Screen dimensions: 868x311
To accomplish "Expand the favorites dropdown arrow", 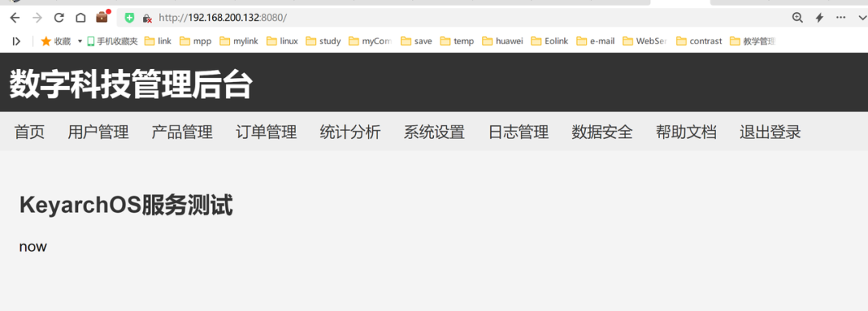I will pos(80,41).
